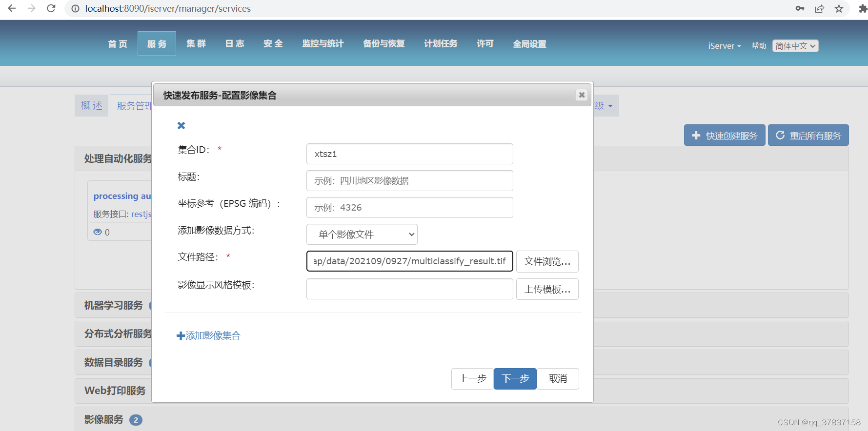Expand the partially hidden 级 dropdown tab
This screenshot has width=868, height=431.
coord(606,106)
